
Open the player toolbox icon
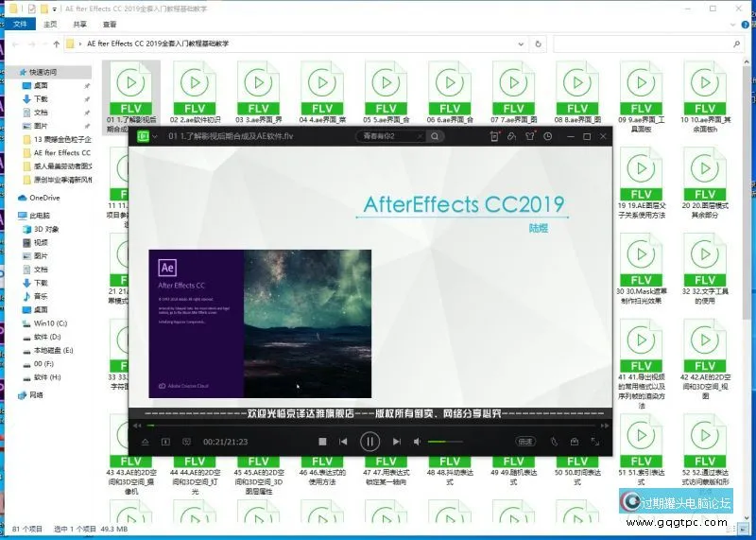(576, 442)
